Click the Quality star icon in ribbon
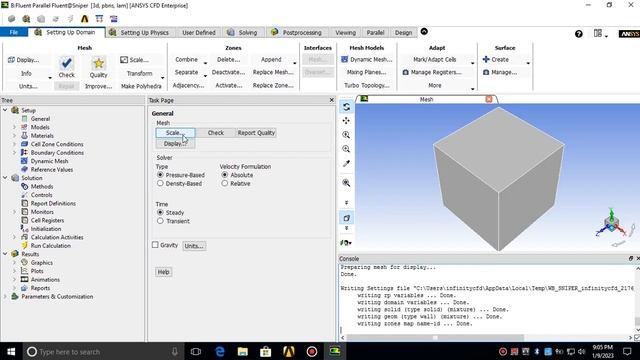Image resolution: width=640 pixels, height=360 pixels. pos(98,63)
